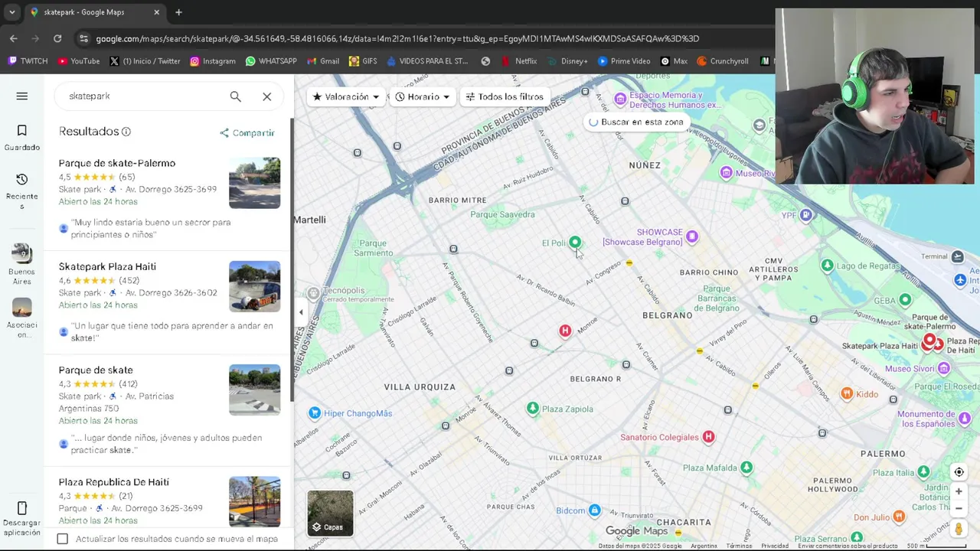Open the Buenos Aires recent thumbnail
Screen dimensions: 980x551
21,253
